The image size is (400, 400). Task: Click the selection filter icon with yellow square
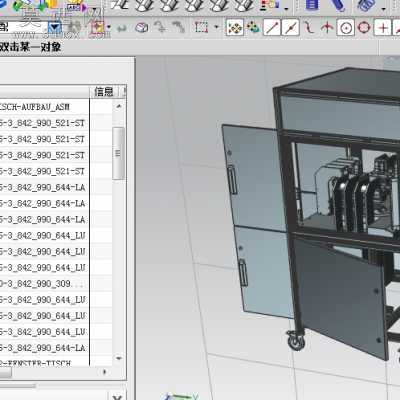(x=97, y=27)
